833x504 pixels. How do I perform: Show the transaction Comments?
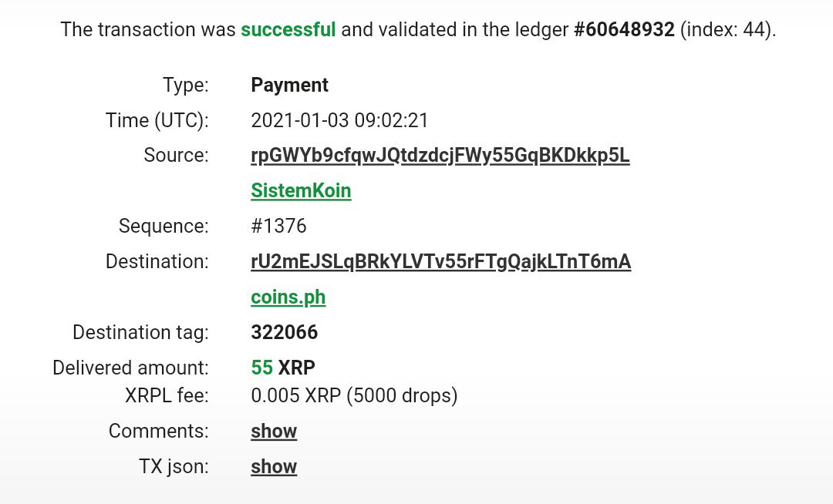pyautogui.click(x=274, y=431)
